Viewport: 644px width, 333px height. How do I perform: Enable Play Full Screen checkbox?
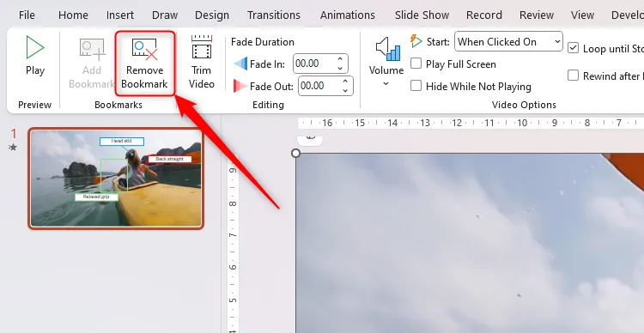[x=416, y=64]
